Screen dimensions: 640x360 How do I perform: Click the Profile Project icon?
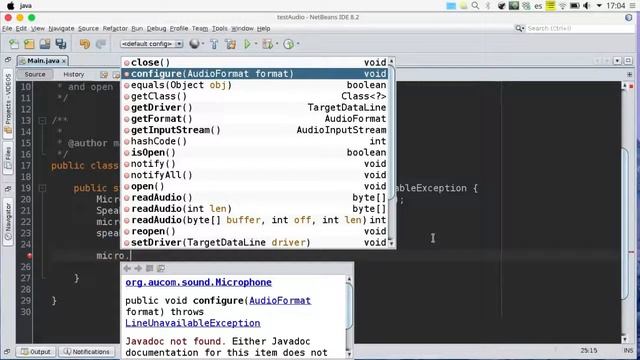289,44
